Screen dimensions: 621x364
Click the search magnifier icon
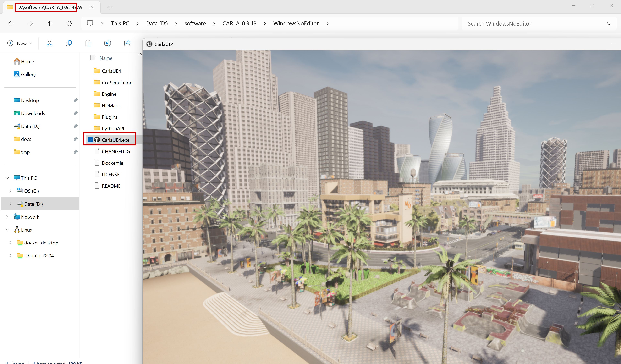(609, 24)
